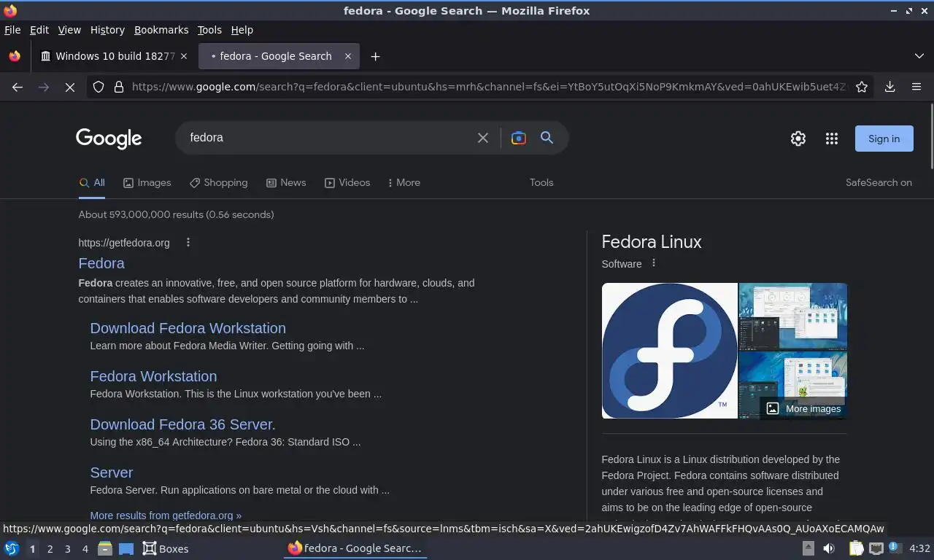Open the Google apps grid icon
This screenshot has width=934, height=560.
832,139
